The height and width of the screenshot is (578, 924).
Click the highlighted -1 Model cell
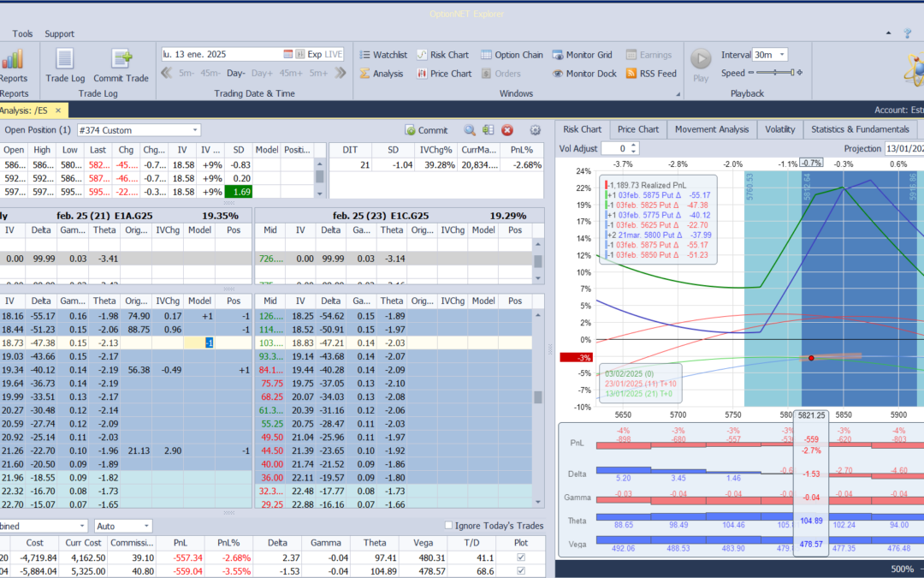(x=199, y=343)
